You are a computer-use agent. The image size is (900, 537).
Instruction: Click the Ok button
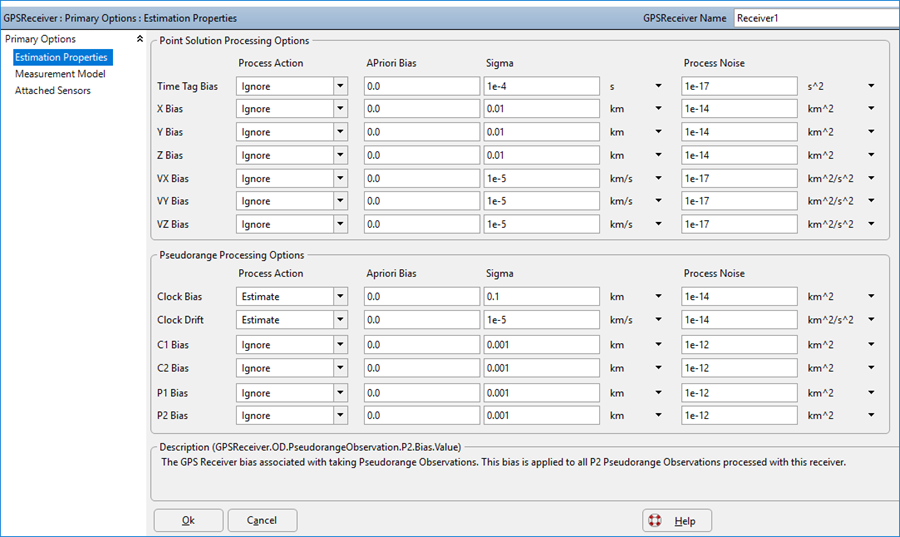click(188, 520)
